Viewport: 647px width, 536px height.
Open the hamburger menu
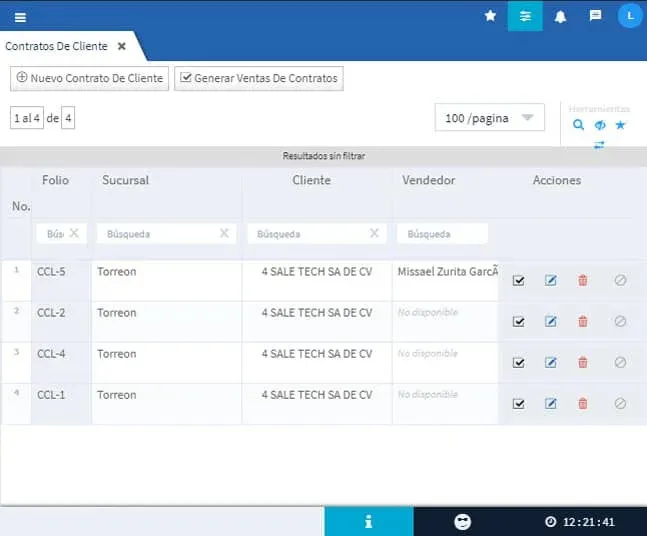(x=21, y=16)
